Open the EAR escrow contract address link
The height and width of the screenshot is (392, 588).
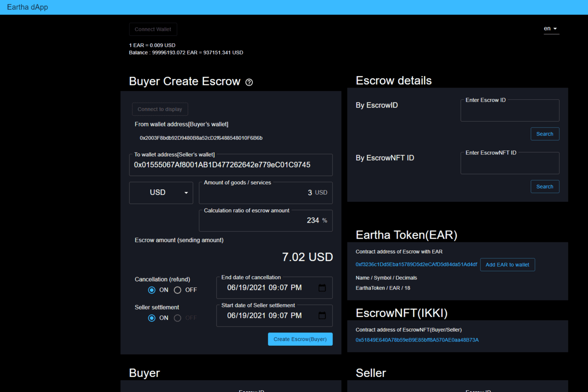[x=416, y=264]
